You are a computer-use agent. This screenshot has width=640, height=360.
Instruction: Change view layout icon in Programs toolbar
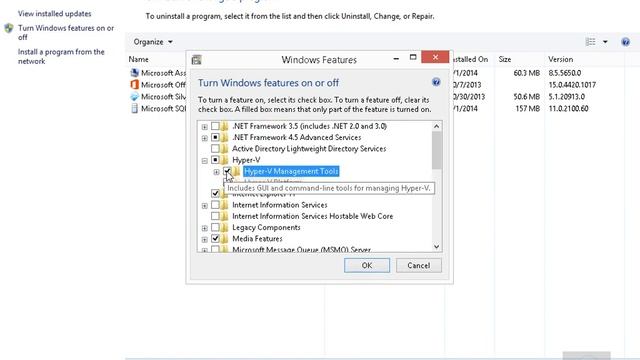590,42
